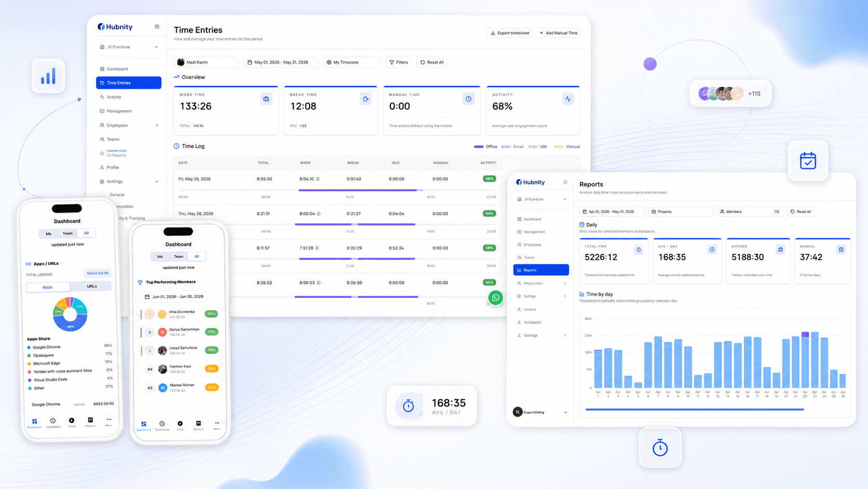Click the Add Manual Time button
The image size is (868, 489).
point(559,33)
